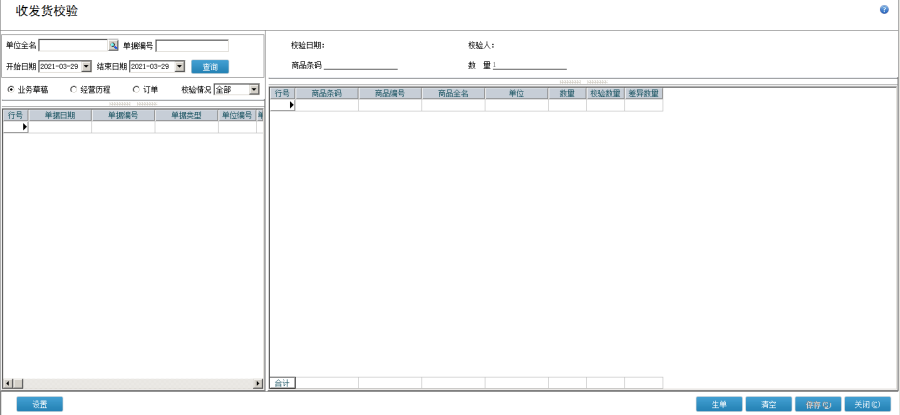Image resolution: width=900 pixels, height=415 pixels.
Task: Select the 订单 radio button
Action: click(136, 89)
